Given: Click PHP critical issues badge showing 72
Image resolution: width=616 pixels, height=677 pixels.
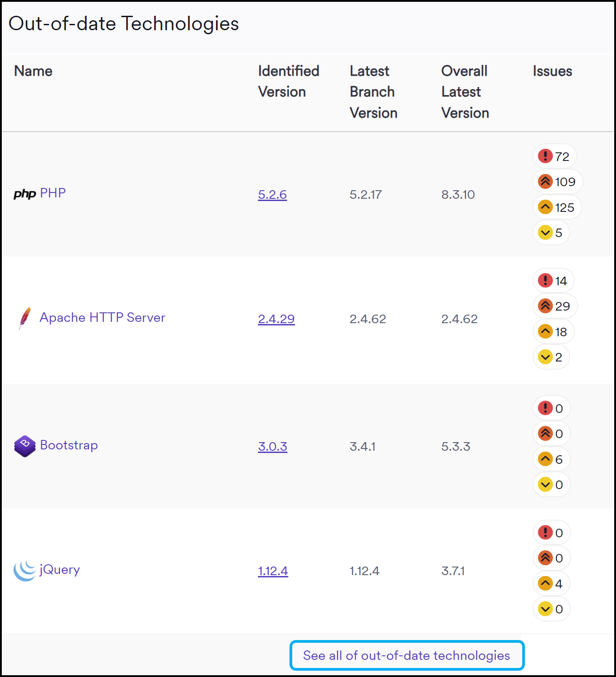Looking at the screenshot, I should point(555,156).
